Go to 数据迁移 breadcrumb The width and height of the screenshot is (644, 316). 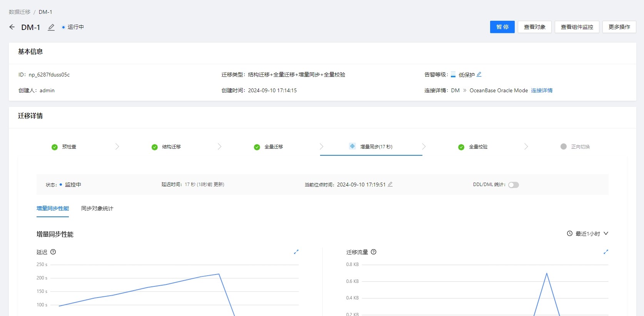point(20,12)
